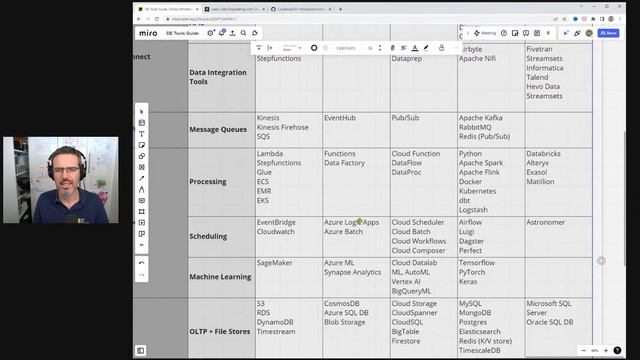Open the shape type circle option
Image resolution: width=640 pixels, height=360 pixels.
click(314, 48)
